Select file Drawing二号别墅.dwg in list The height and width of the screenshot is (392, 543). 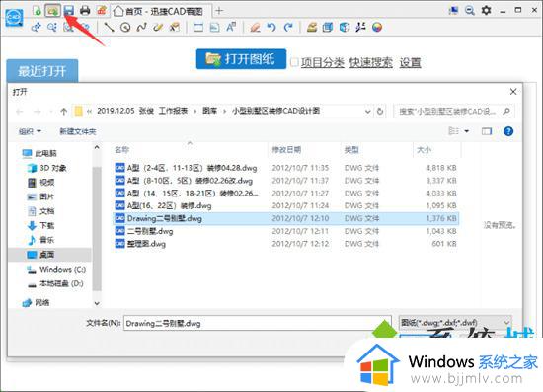tap(286, 218)
